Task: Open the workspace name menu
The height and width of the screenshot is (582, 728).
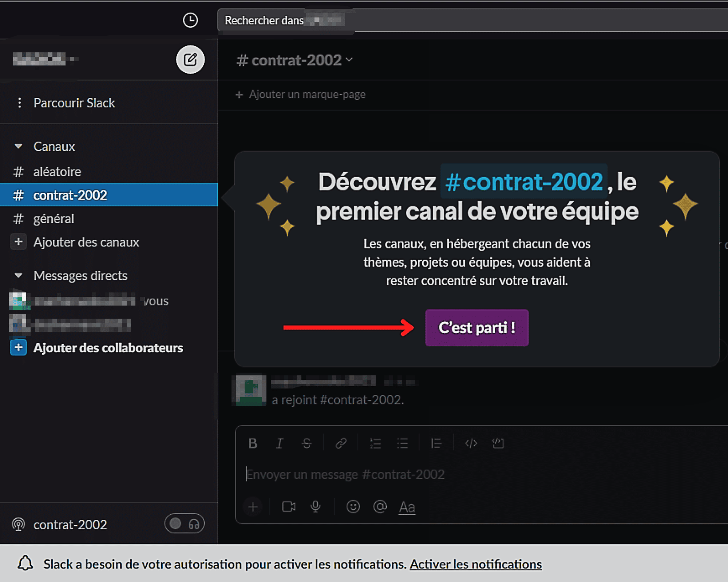Action: tap(45, 59)
